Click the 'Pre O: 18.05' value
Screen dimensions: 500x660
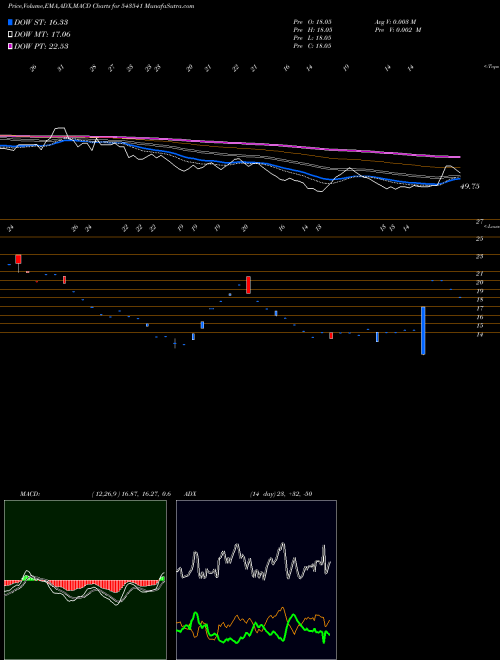pyautogui.click(x=313, y=22)
